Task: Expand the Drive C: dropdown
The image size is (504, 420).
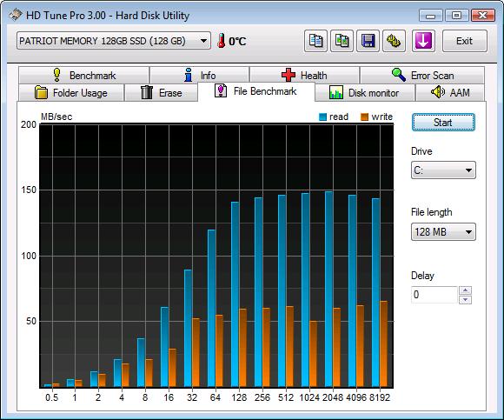Action: (443, 170)
